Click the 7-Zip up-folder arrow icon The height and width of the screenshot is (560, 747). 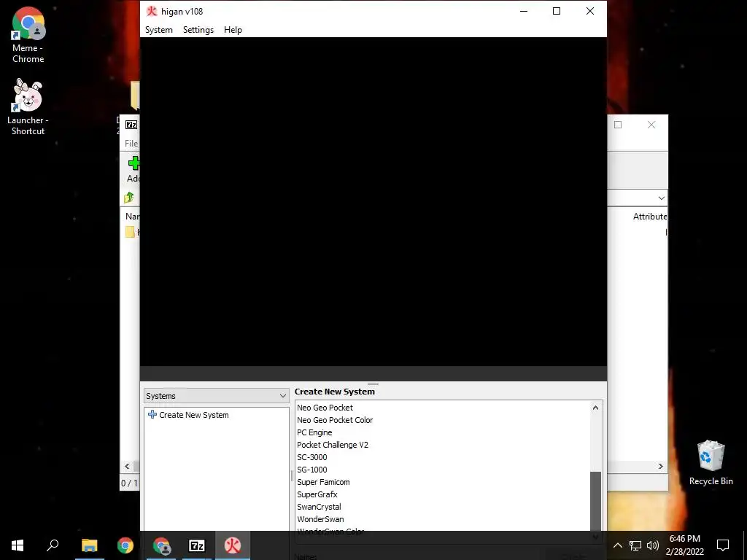[x=128, y=197]
